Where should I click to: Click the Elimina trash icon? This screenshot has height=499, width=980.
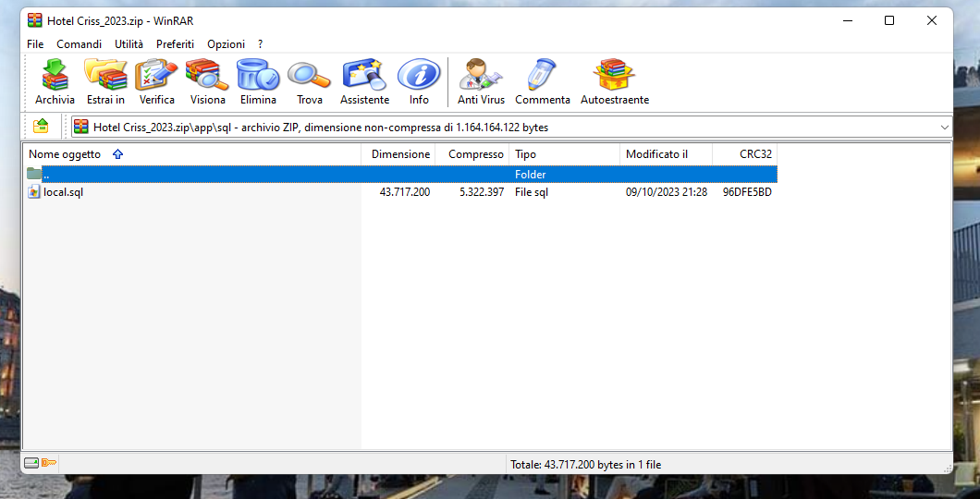[x=258, y=82]
